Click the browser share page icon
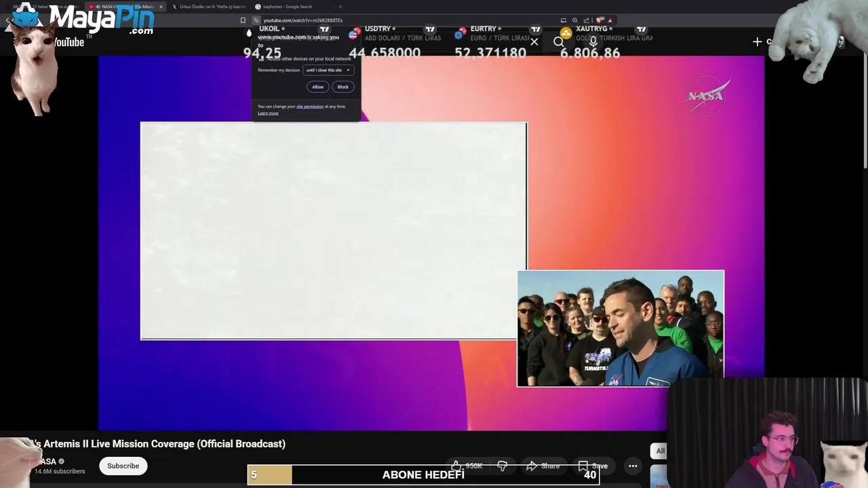 [x=587, y=20]
